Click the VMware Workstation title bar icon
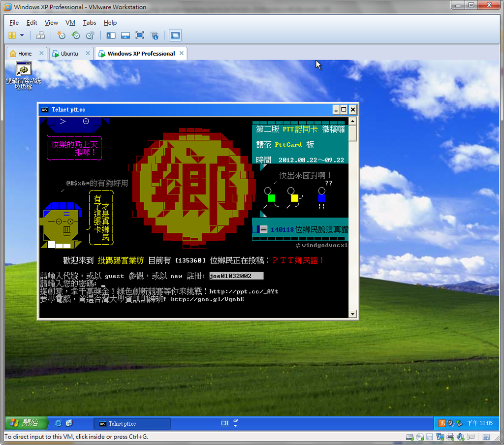Screen dimensions: 504x445 (8, 7)
